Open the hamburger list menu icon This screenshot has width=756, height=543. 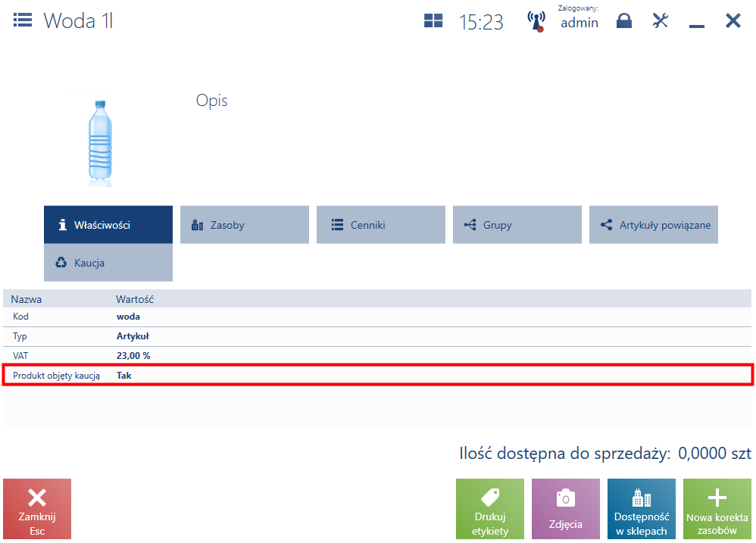23,20
